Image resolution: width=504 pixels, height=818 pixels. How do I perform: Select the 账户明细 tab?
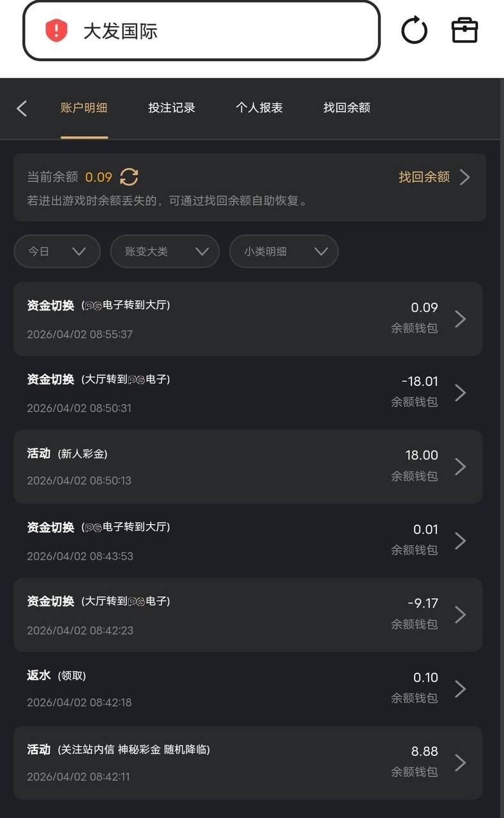(x=84, y=108)
